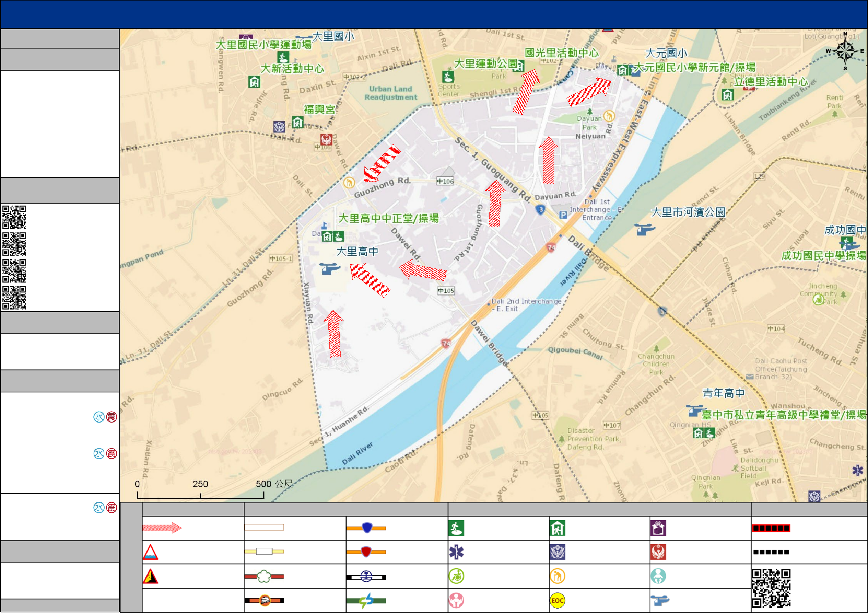868x613 pixels.
Task: Select the flower-shaped road legend symbol
Action: pos(264,576)
